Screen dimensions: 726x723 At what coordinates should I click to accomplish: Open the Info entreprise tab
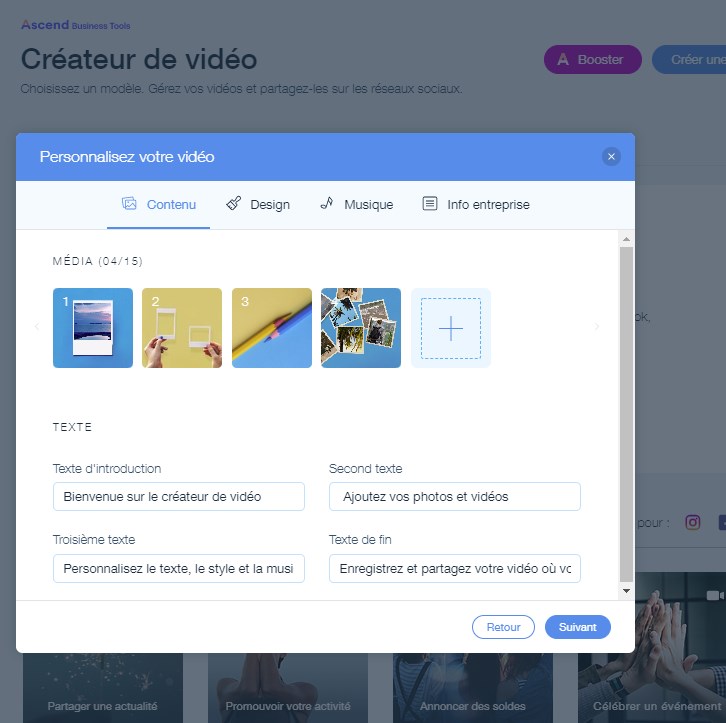[x=476, y=204]
